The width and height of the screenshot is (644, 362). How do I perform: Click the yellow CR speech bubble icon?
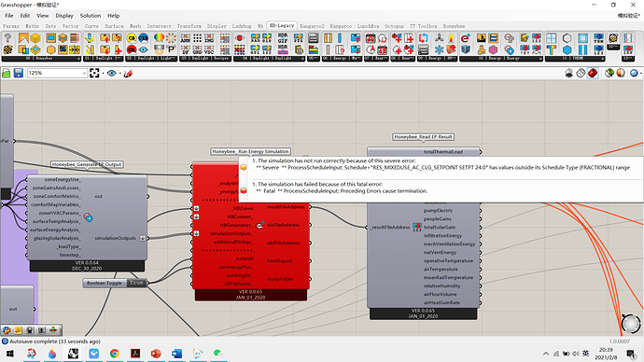coord(132,38)
